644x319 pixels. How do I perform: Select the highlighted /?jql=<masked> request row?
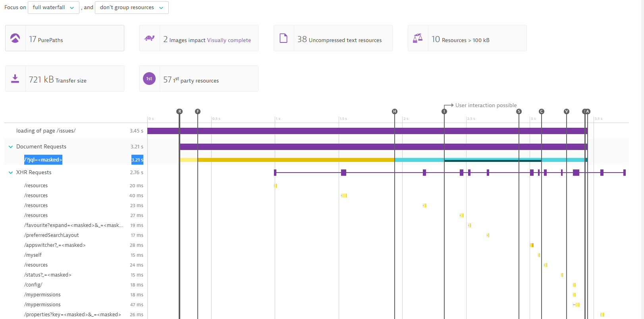43,160
